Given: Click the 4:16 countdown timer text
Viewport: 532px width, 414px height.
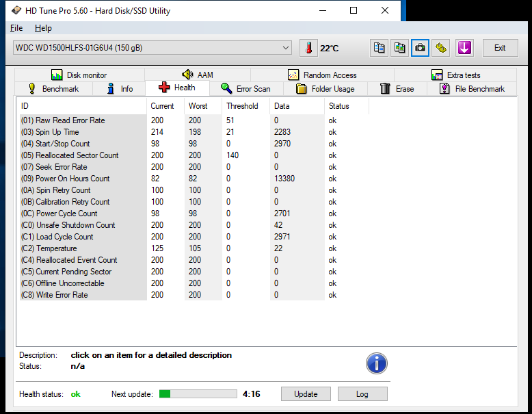Looking at the screenshot, I should [x=252, y=394].
